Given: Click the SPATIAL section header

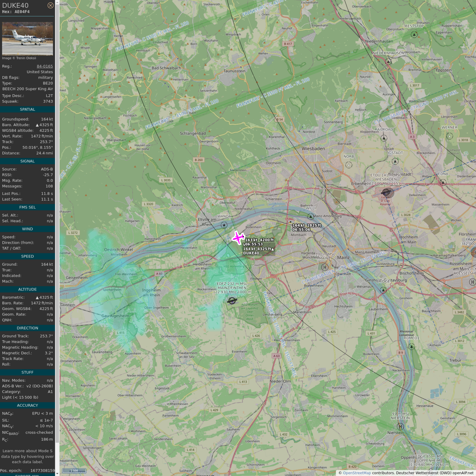Looking at the screenshot, I should pos(27,109).
